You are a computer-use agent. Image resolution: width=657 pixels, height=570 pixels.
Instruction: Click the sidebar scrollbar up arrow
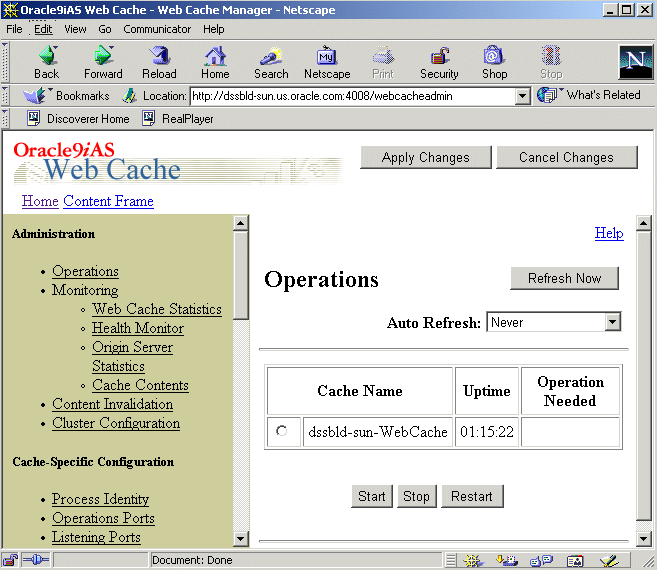(x=241, y=223)
